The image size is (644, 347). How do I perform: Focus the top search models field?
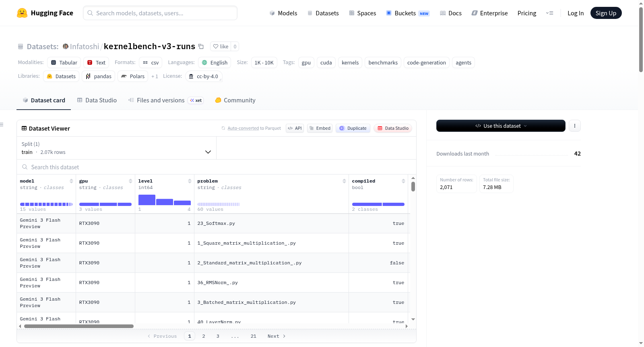[x=160, y=13]
